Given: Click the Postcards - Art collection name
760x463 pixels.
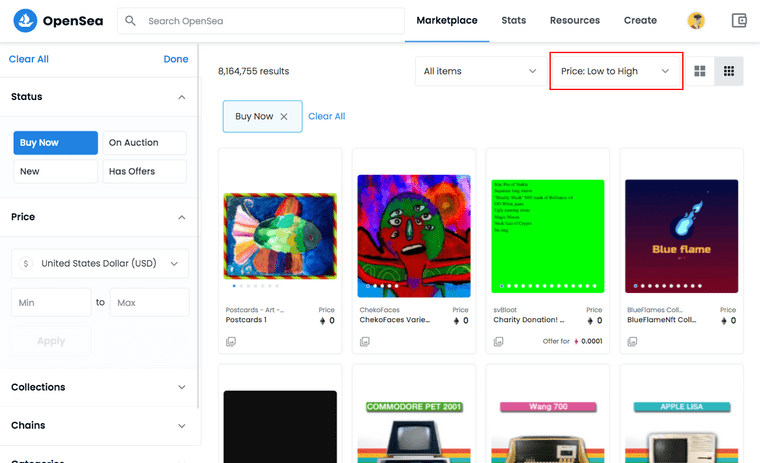Looking at the screenshot, I should (254, 310).
